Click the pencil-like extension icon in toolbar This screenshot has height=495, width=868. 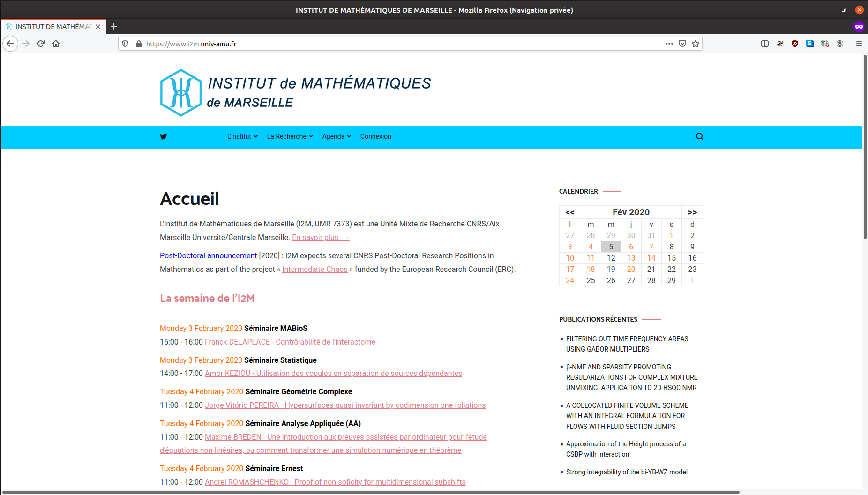pyautogui.click(x=780, y=44)
